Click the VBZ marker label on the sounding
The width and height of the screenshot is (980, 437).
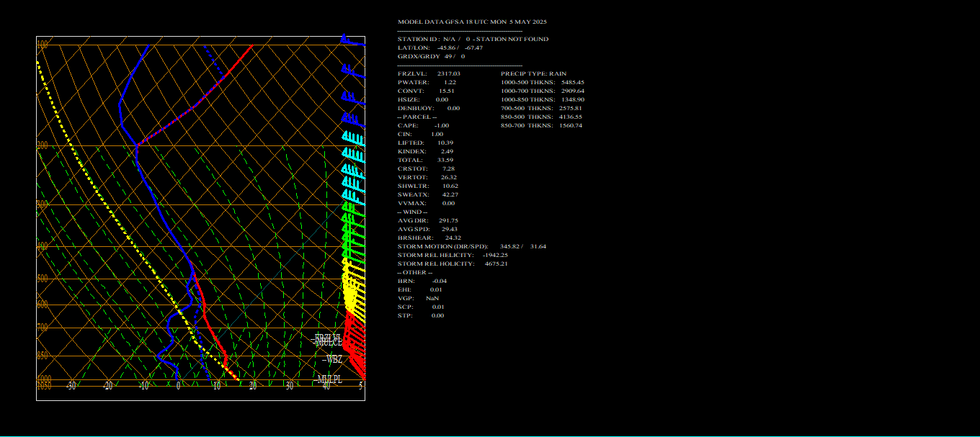click(334, 359)
